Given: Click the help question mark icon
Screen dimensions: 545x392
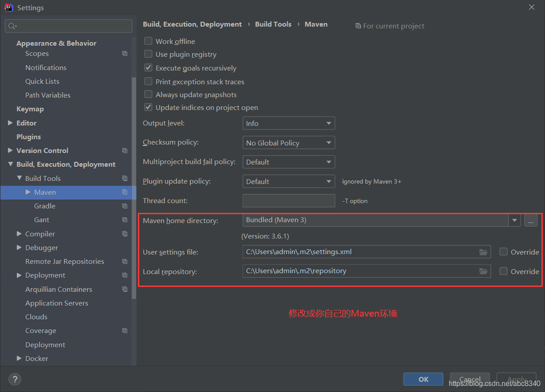Looking at the screenshot, I should point(15,379).
